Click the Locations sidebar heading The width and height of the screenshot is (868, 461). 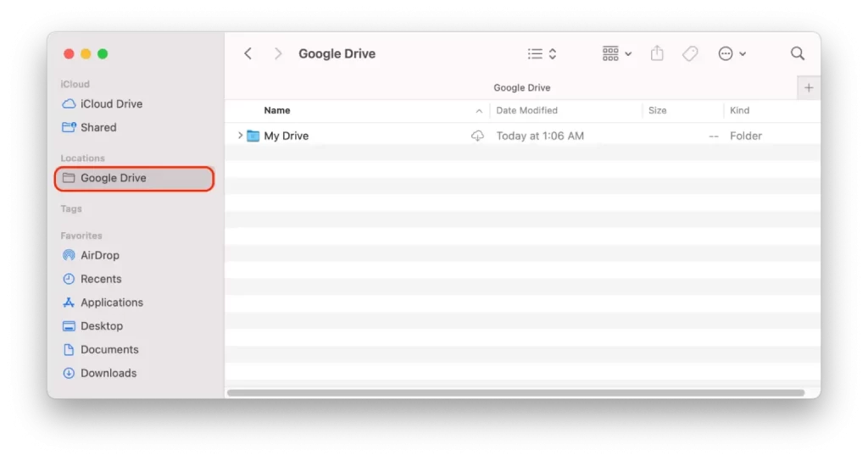82,158
